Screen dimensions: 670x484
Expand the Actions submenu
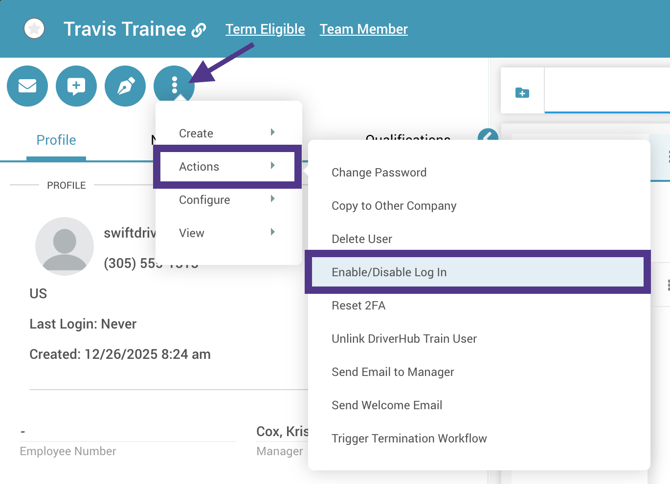click(x=227, y=167)
